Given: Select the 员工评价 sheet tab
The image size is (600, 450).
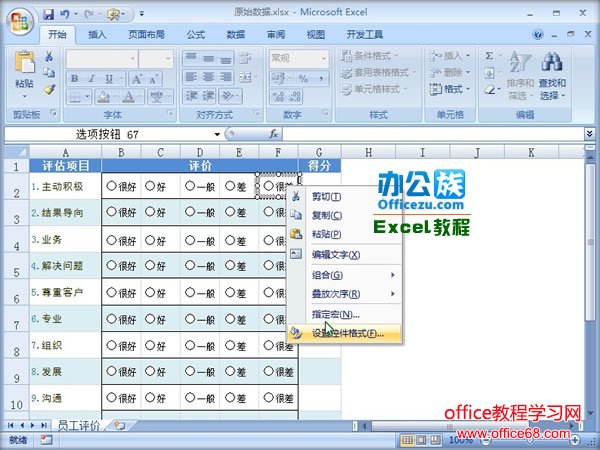Looking at the screenshot, I should point(79,426).
